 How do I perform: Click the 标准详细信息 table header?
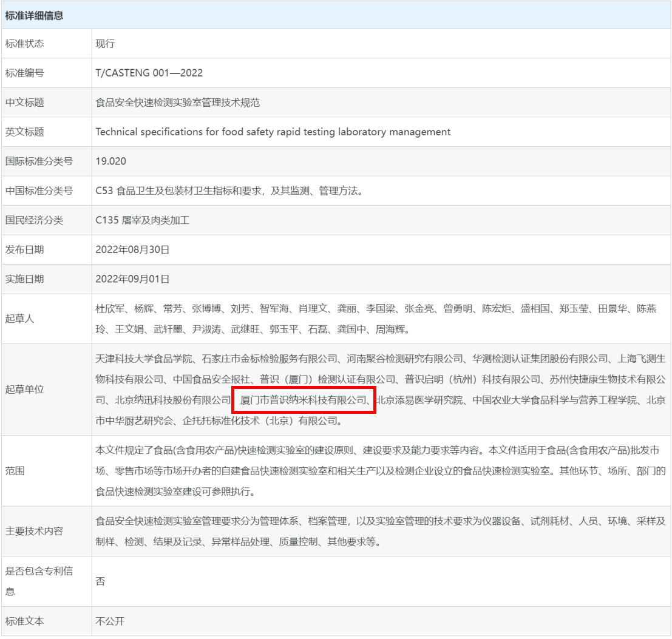click(x=34, y=16)
